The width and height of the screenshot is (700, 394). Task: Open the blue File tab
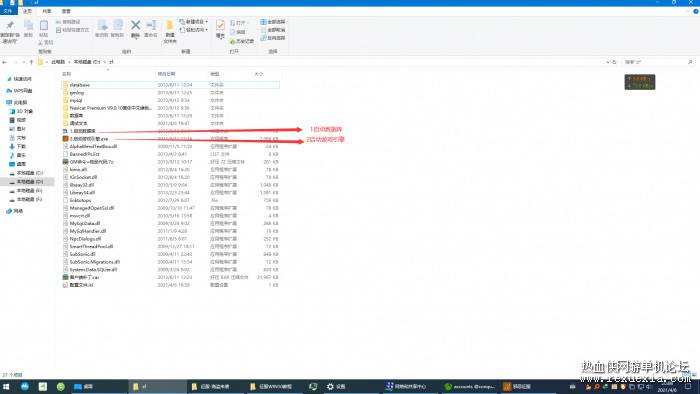tap(8, 11)
